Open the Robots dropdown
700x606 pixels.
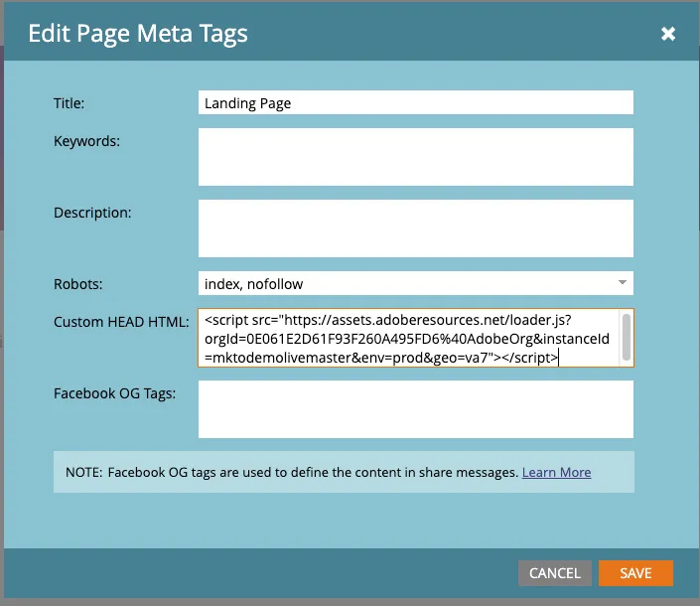point(416,283)
